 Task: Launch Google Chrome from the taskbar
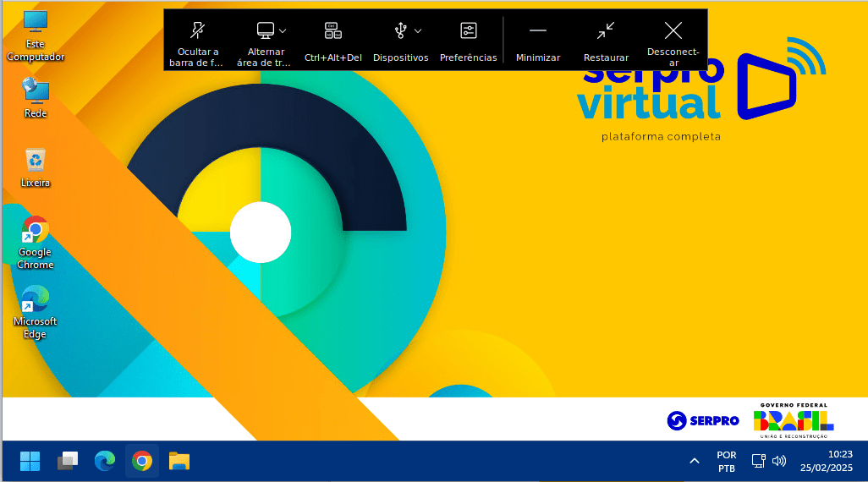pyautogui.click(x=142, y=461)
